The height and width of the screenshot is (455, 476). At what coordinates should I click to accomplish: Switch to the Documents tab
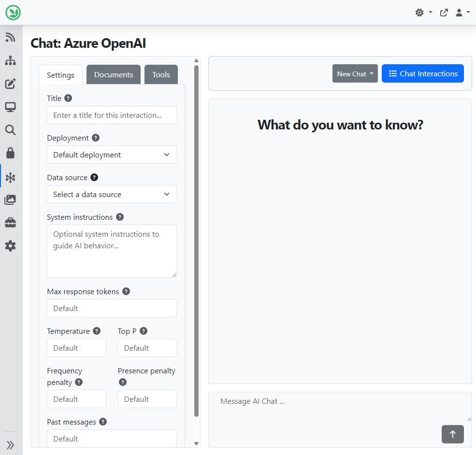click(x=114, y=74)
